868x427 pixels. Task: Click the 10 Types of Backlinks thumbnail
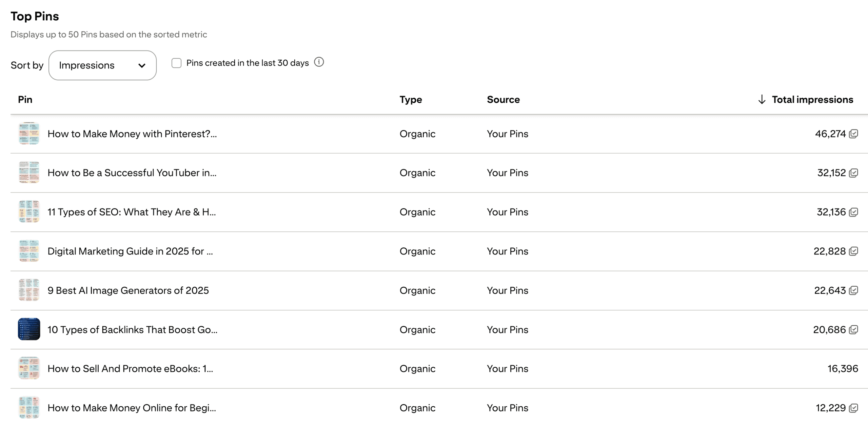pyautogui.click(x=29, y=329)
